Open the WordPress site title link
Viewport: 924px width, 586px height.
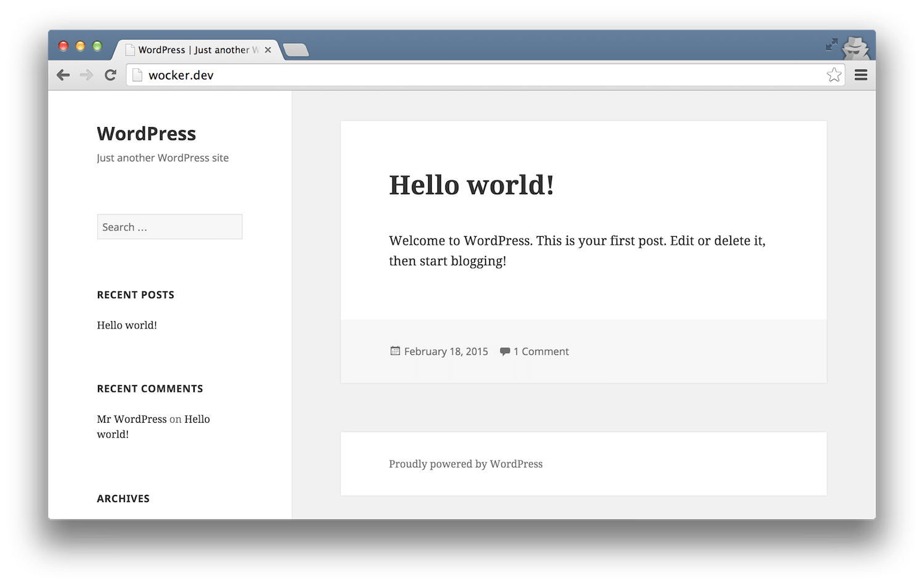click(147, 134)
